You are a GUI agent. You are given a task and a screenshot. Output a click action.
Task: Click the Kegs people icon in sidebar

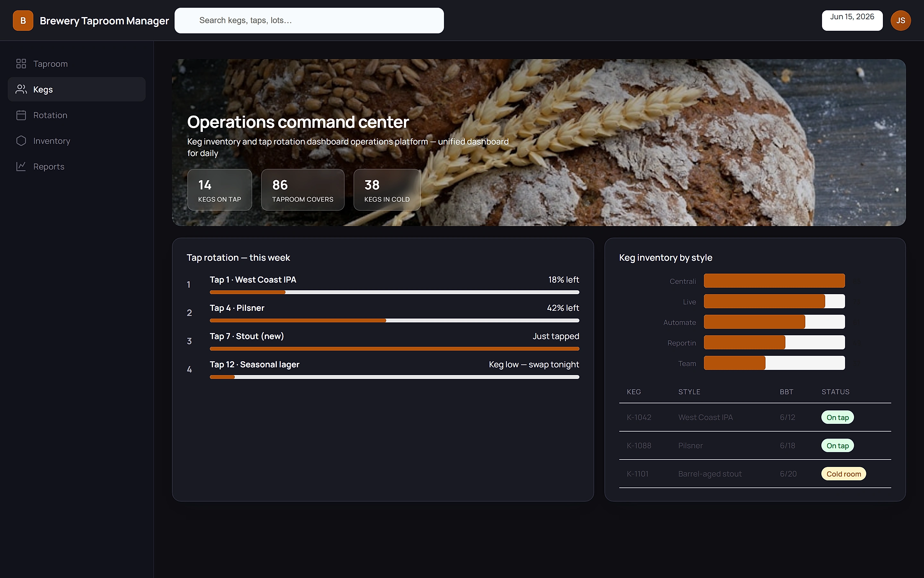pos(21,89)
